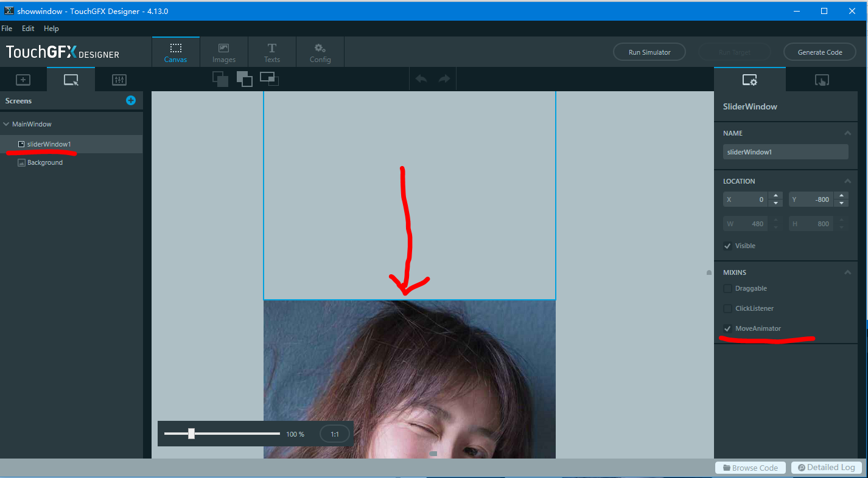The image size is (868, 478).
Task: Open the widget Properties panel with settings gear
Action: 749,79
